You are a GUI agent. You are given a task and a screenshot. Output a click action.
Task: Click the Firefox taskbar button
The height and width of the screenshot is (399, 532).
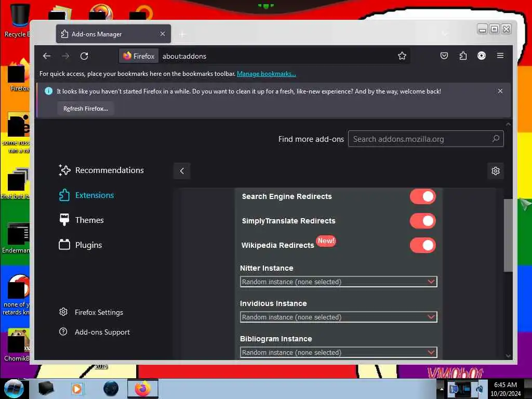143,389
